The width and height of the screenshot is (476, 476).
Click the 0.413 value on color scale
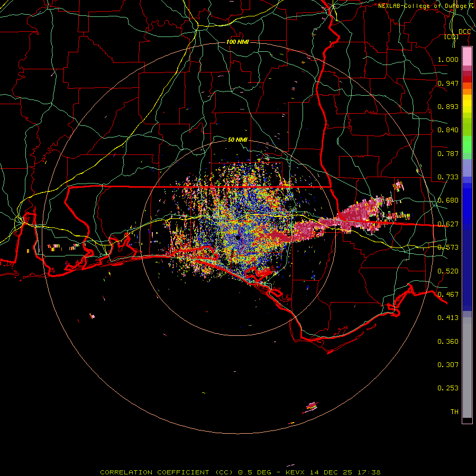coord(448,318)
